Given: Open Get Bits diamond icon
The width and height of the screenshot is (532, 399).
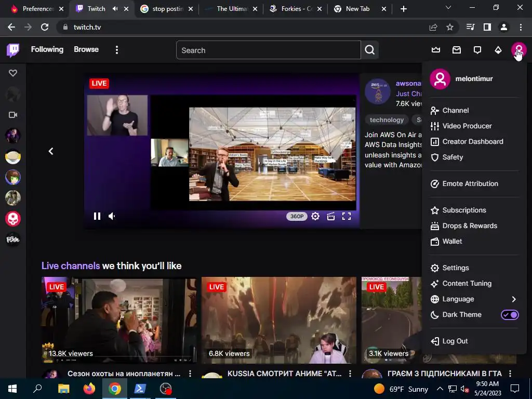Looking at the screenshot, I should click(498, 50).
